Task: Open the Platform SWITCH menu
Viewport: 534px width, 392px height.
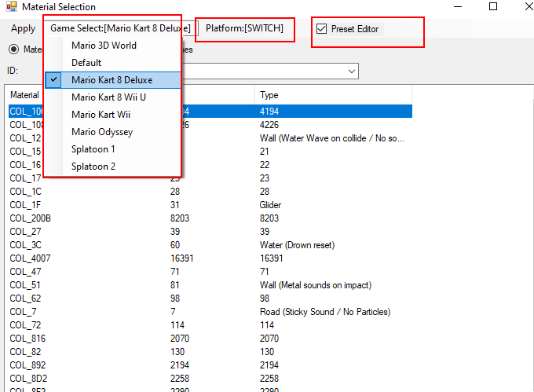Action: point(244,28)
